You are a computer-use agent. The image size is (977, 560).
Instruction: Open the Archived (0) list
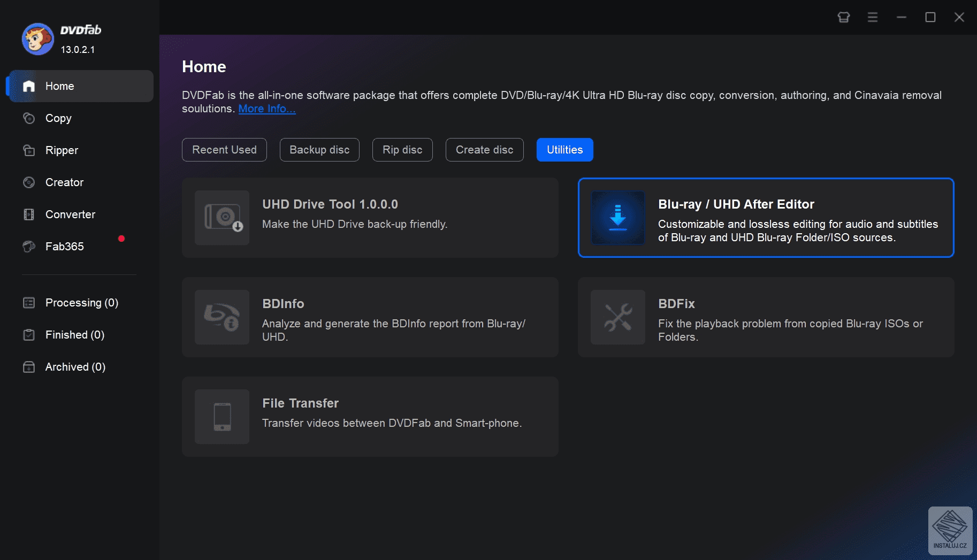[74, 367]
